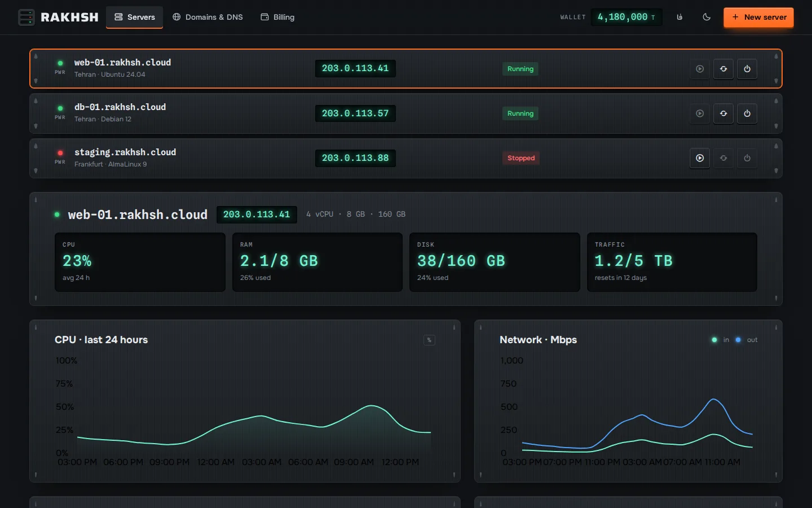Viewport: 812px width, 508px height.
Task: Power off db-01.rakhsh.cloud
Action: [x=747, y=113]
